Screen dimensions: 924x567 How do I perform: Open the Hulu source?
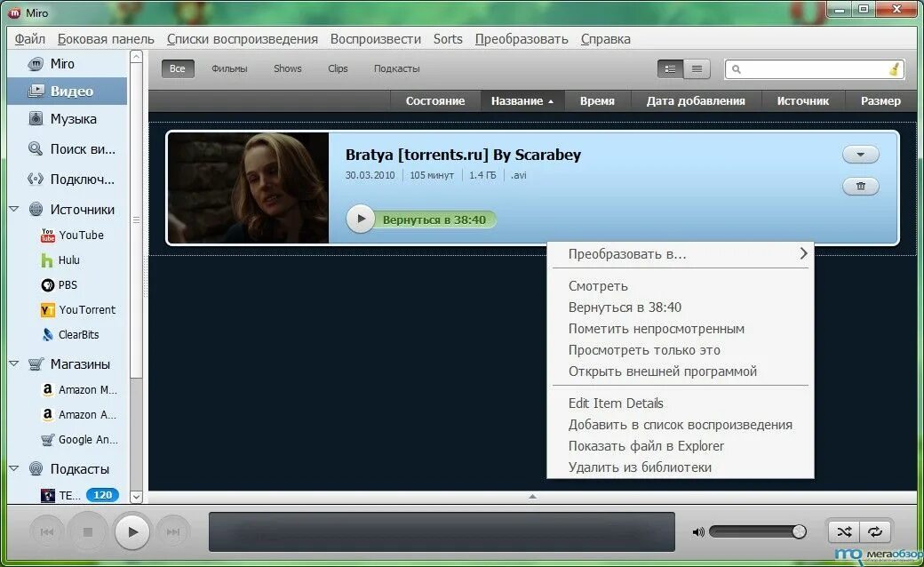tap(60, 260)
